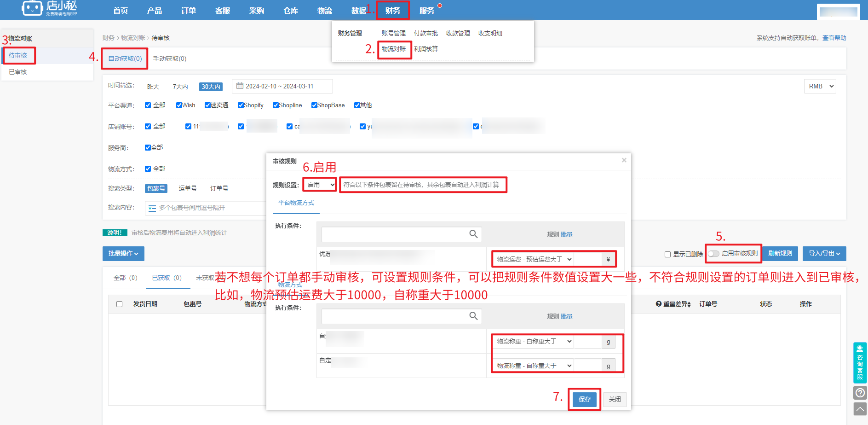Viewport: 868px width, 425px height.
Task: Uncheck the Shopify platform checkbox
Action: 241,105
